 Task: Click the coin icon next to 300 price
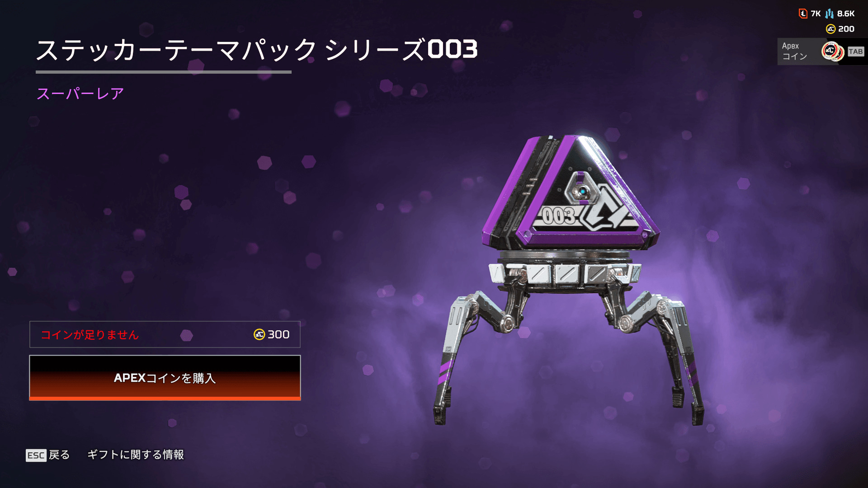[x=259, y=334]
